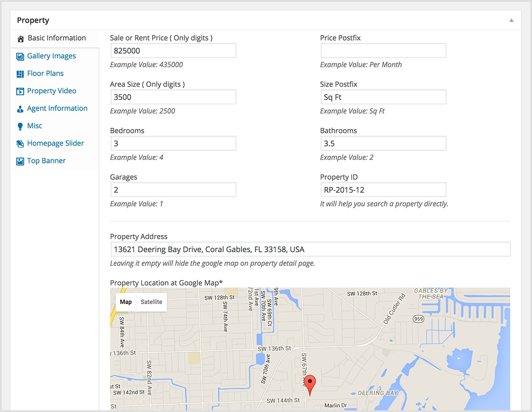Select the Property ID input box

click(x=383, y=190)
